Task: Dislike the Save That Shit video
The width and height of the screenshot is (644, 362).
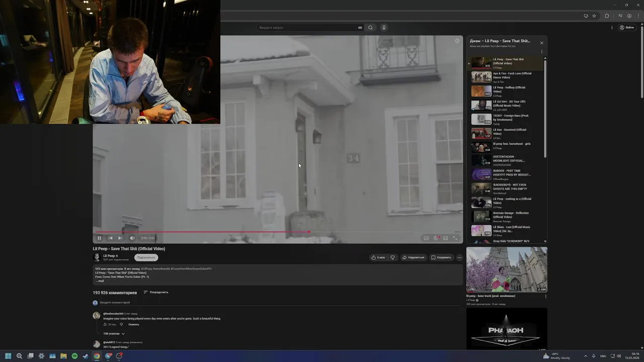Action: click(x=393, y=257)
